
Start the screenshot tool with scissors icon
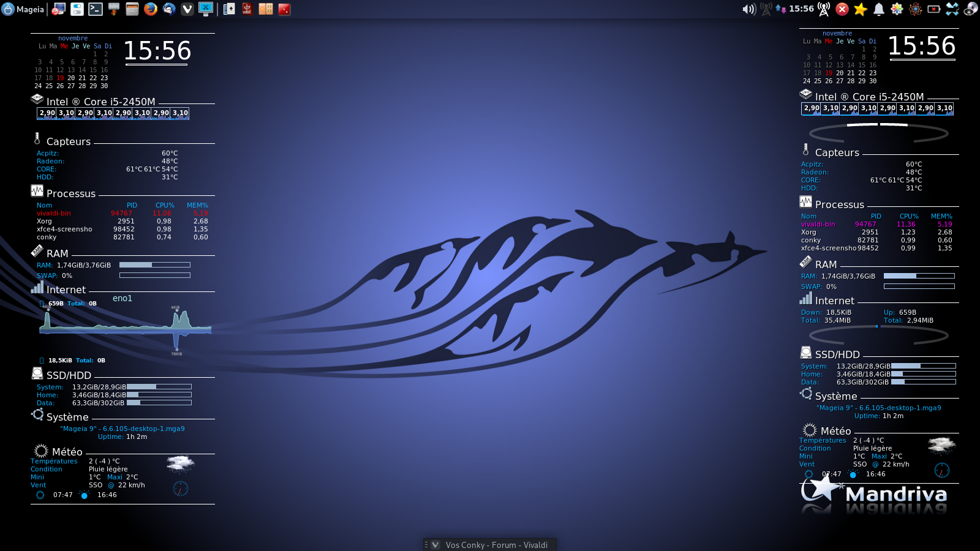click(x=206, y=9)
